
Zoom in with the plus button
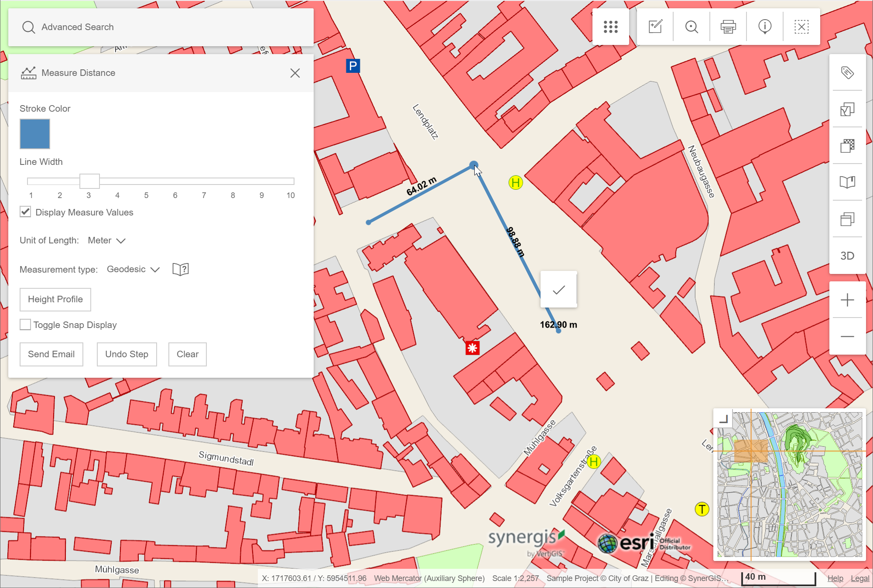click(x=847, y=300)
